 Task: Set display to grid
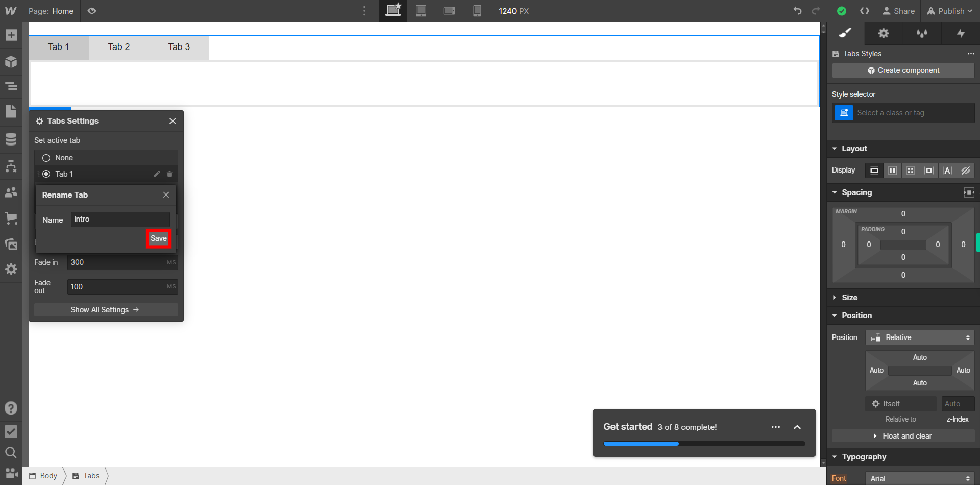tap(911, 171)
